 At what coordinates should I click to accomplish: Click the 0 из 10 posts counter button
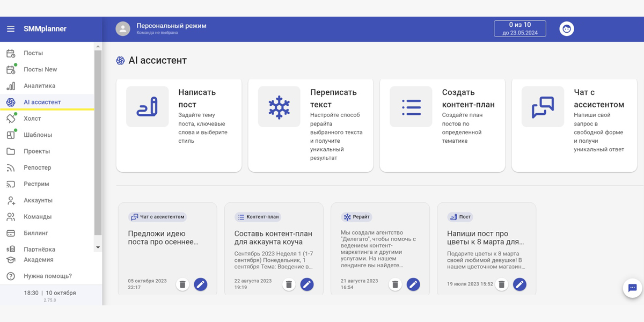pyautogui.click(x=520, y=28)
